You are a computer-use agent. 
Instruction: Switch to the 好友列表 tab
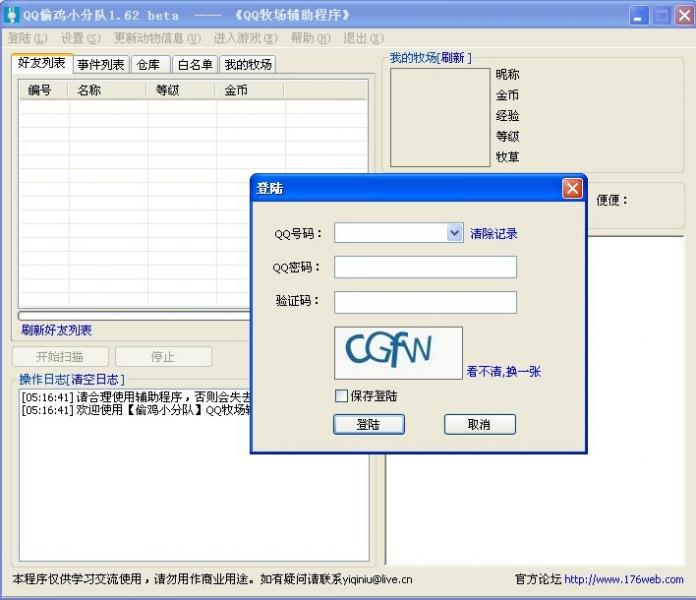41,63
